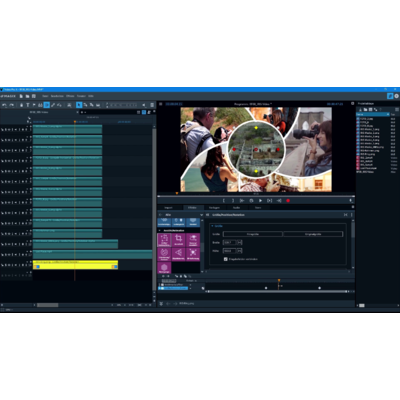Image resolution: width=400 pixels, height=400 pixels.
Task: Open the Alle filter dropdown arrow
Action: point(201,215)
